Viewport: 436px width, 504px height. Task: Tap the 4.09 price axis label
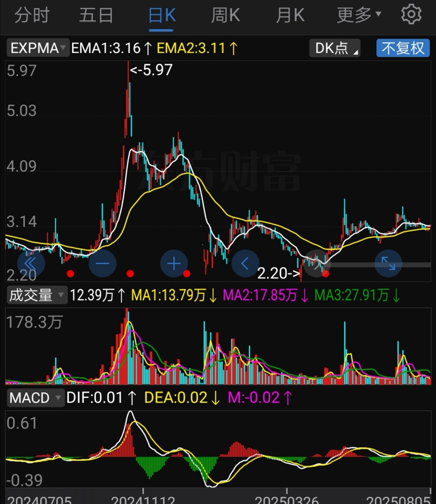pos(21,166)
